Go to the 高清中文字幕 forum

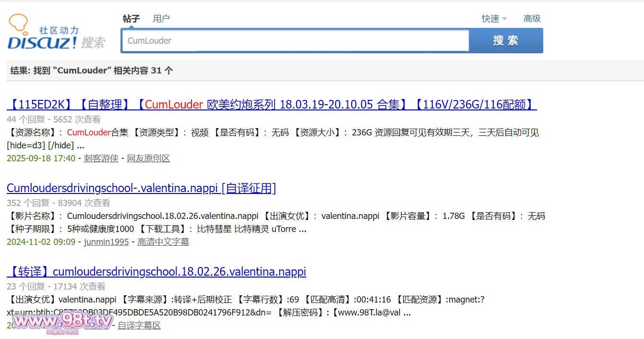coord(163,242)
